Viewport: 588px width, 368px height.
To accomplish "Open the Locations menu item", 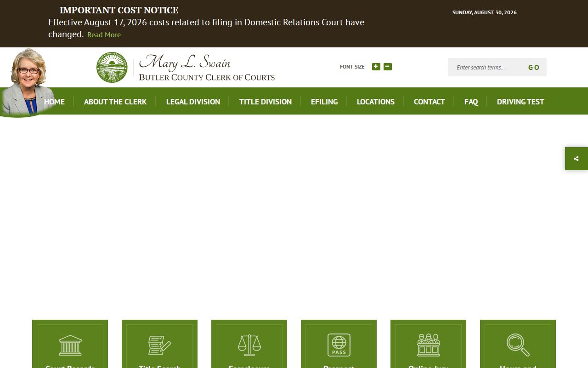I will click(376, 102).
